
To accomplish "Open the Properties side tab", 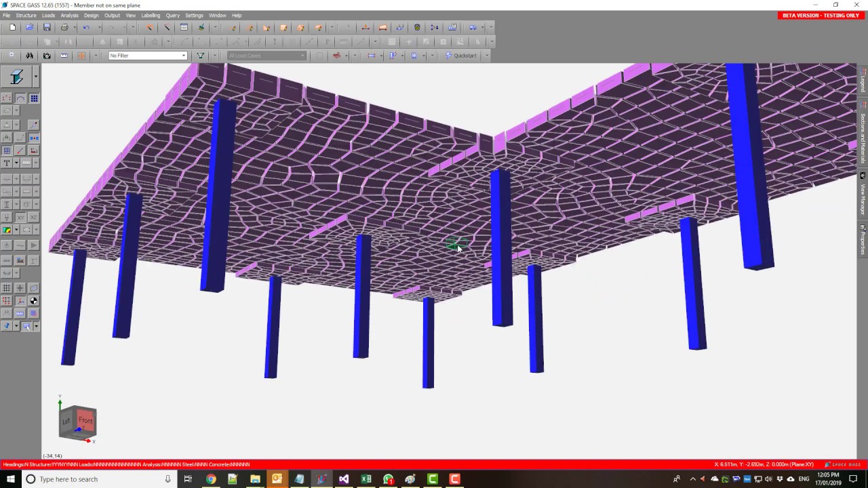I will pyautogui.click(x=863, y=239).
